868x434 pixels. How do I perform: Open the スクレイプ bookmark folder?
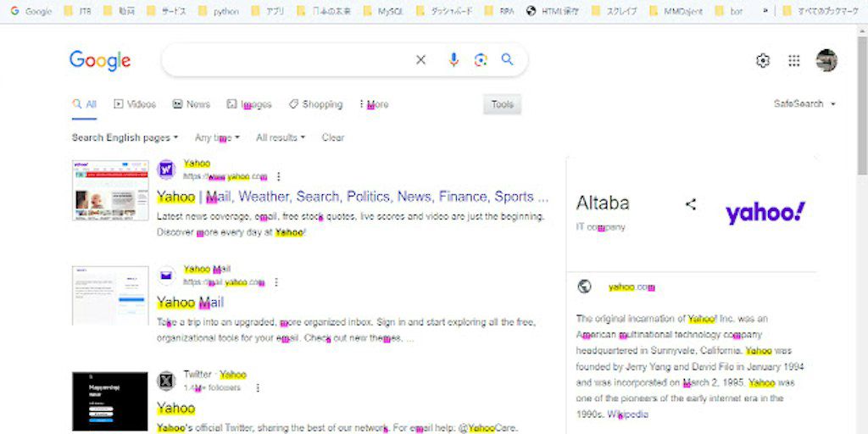pyautogui.click(x=614, y=11)
